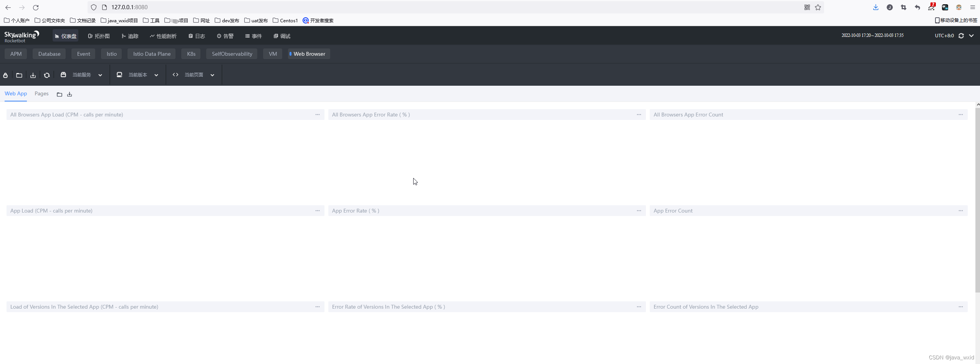The height and width of the screenshot is (364, 980).
Task: Click the lock edit icon in toolbar
Action: (x=5, y=75)
